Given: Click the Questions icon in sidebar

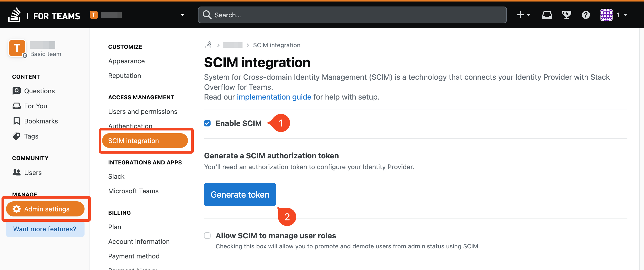Looking at the screenshot, I should pos(17,91).
